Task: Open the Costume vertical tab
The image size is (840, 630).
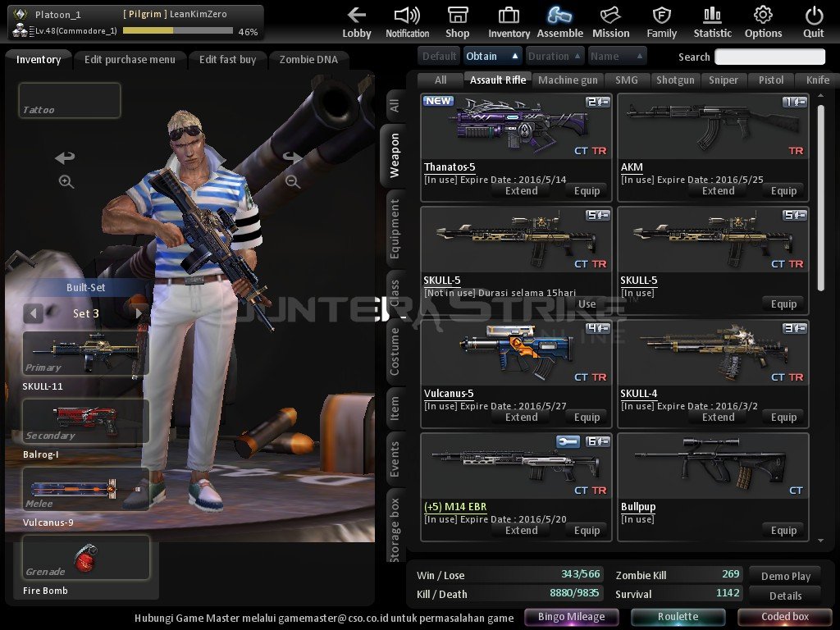Action: (395, 351)
